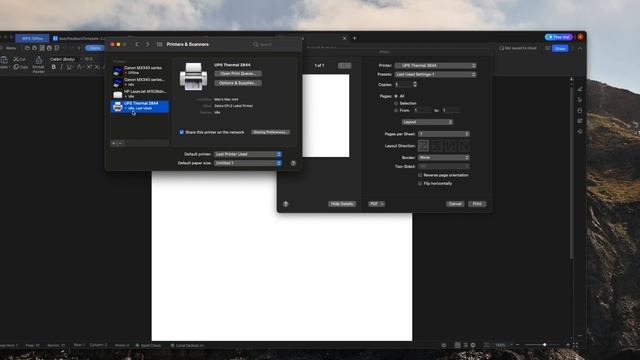Choose second layout direction icon
640x360 pixels.
(x=437, y=146)
